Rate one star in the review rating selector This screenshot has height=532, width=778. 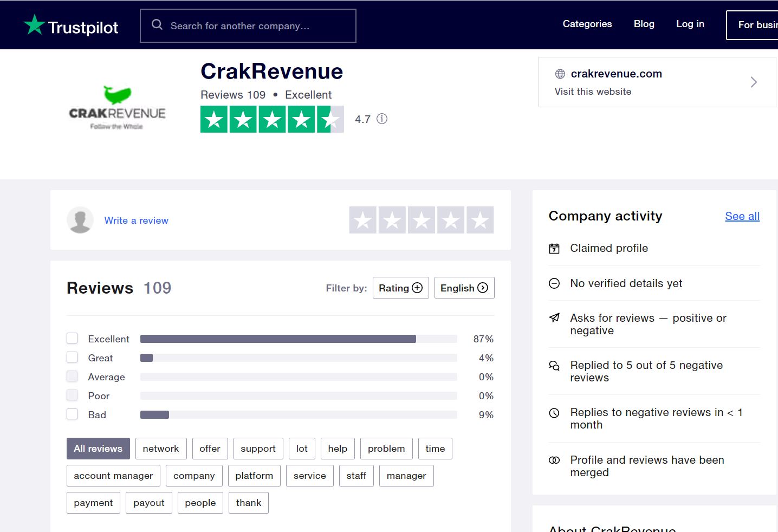(x=363, y=220)
